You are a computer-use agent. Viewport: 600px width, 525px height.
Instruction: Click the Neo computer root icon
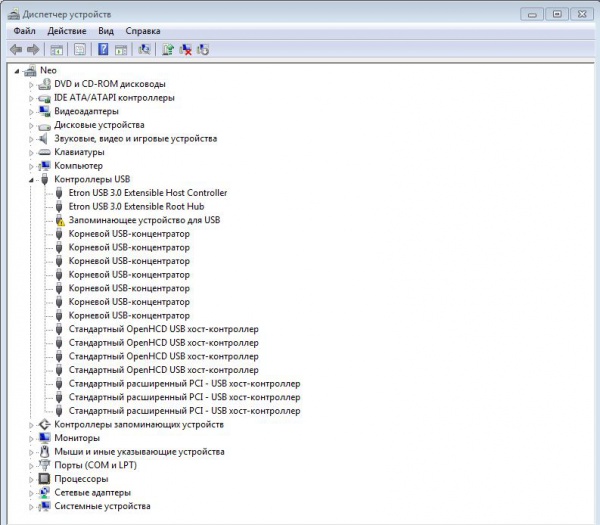30,70
